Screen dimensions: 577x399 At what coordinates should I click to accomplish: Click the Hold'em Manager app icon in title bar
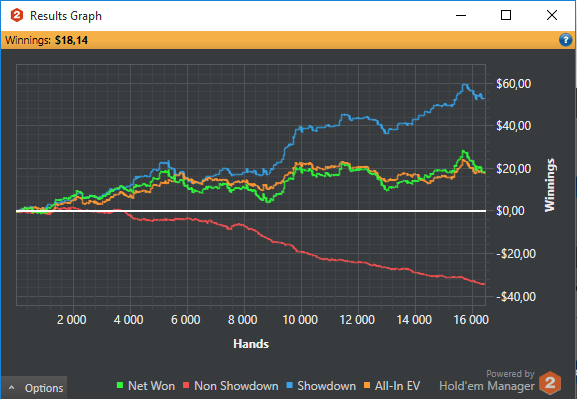click(x=17, y=15)
